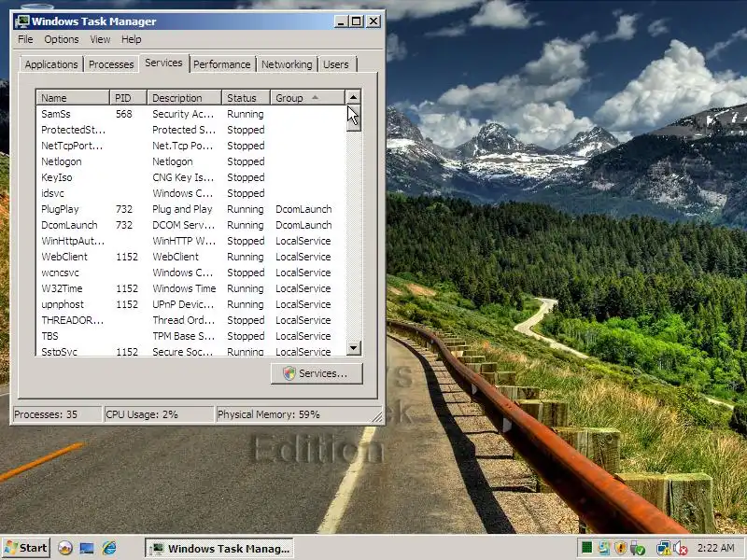Maximize the Task Manager window

tap(357, 21)
